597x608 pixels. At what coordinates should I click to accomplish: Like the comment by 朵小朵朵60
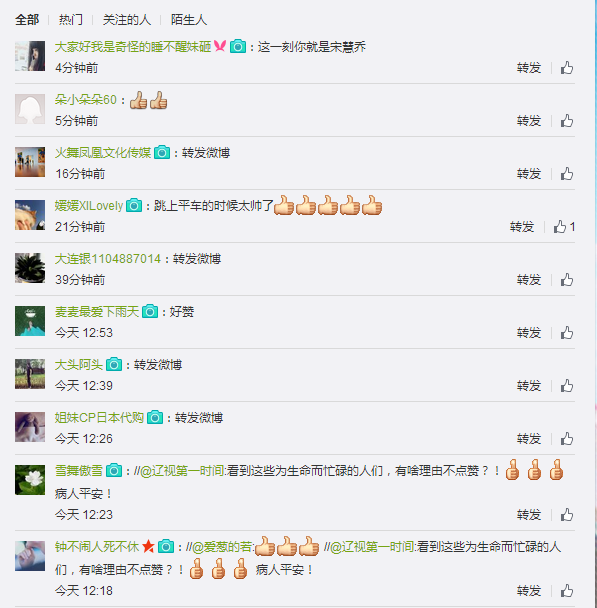[567, 121]
